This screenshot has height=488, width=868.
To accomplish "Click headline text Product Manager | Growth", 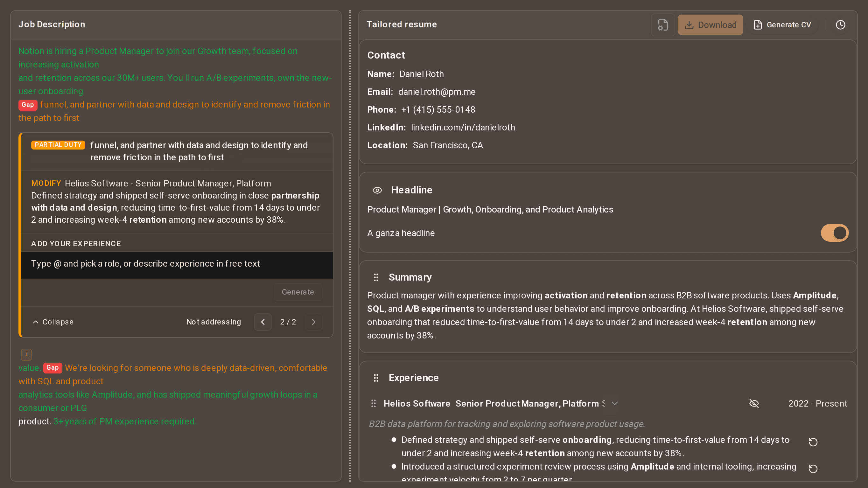I will (490, 209).
